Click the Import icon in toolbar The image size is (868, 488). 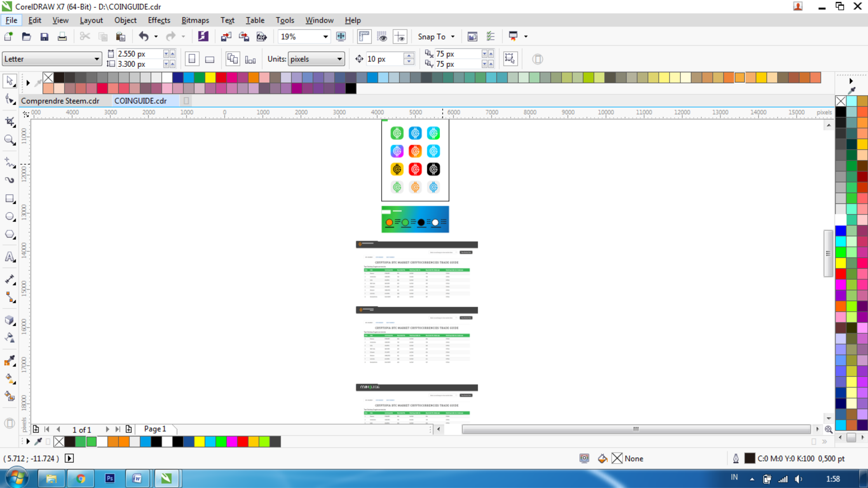click(x=226, y=36)
